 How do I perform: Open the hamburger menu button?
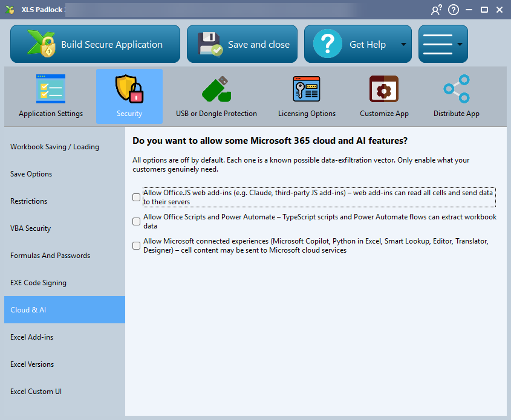[x=443, y=44]
